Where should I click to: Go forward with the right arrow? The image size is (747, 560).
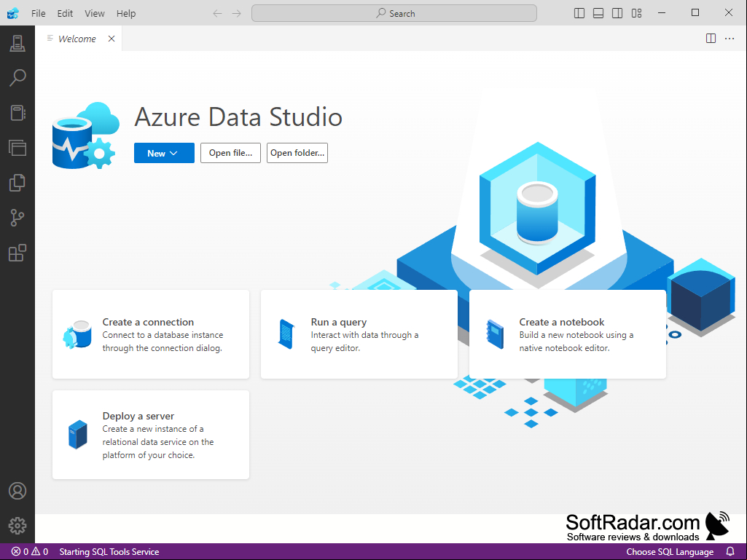point(236,13)
